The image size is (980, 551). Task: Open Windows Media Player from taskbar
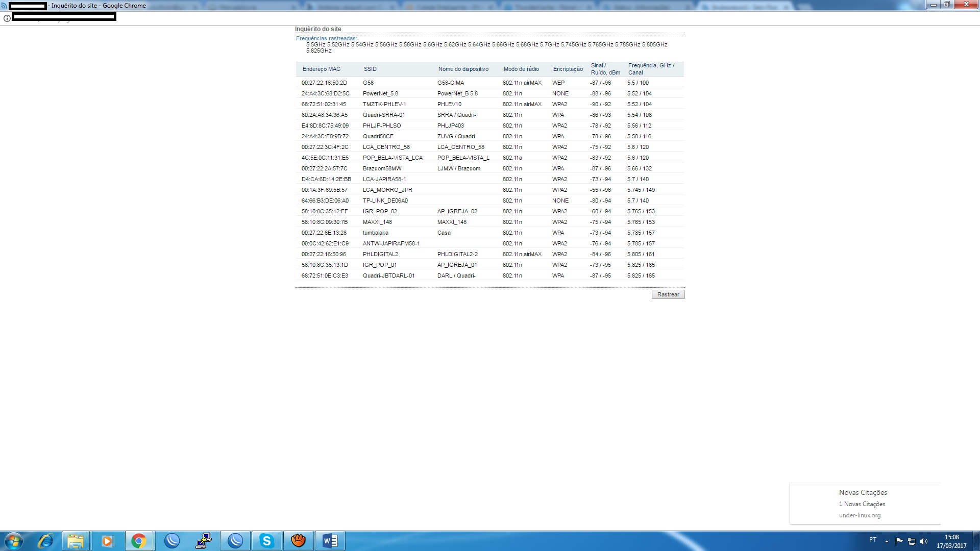pyautogui.click(x=107, y=541)
